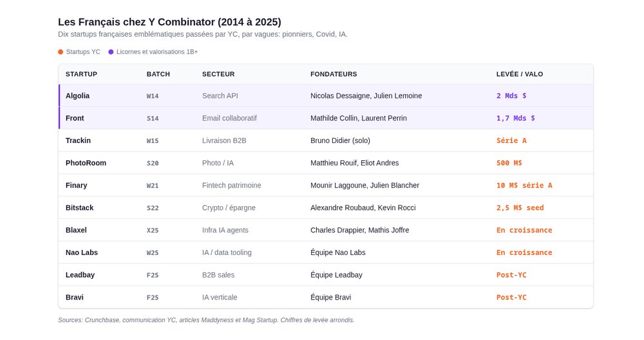Click the W14 batch cell
644x340 pixels.
153,96
